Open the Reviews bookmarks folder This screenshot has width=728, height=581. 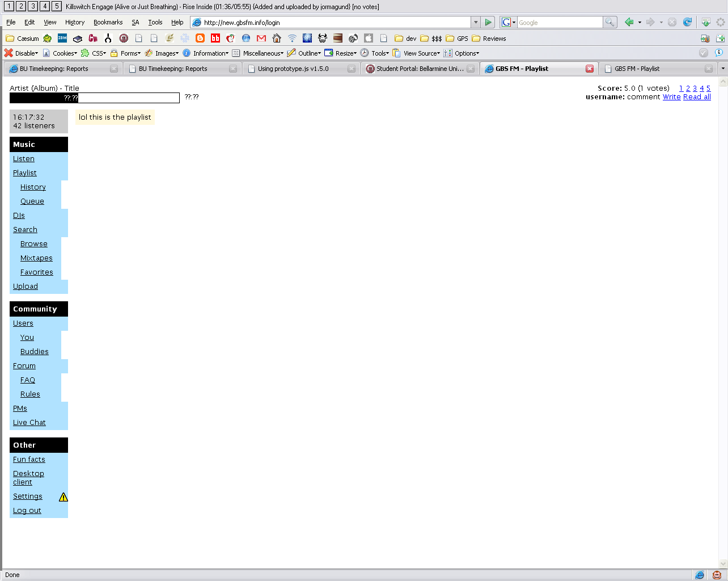click(x=489, y=38)
